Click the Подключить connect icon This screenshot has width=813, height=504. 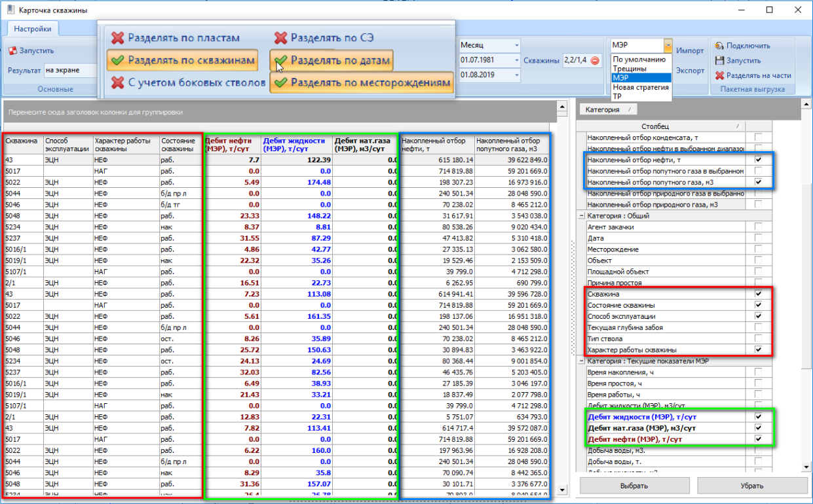tap(719, 46)
